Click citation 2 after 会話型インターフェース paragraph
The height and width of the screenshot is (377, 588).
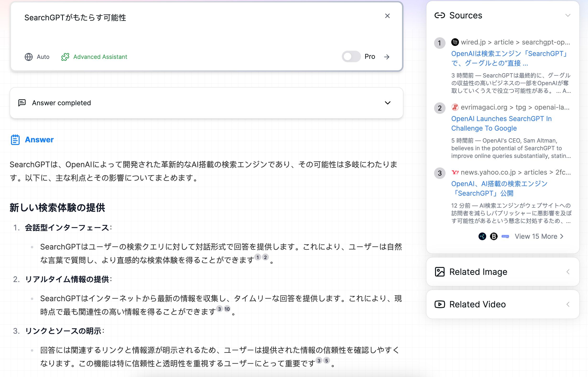click(x=265, y=257)
